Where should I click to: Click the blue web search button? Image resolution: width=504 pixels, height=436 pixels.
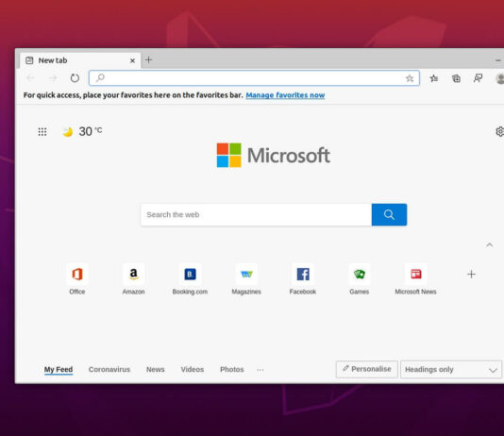389,214
